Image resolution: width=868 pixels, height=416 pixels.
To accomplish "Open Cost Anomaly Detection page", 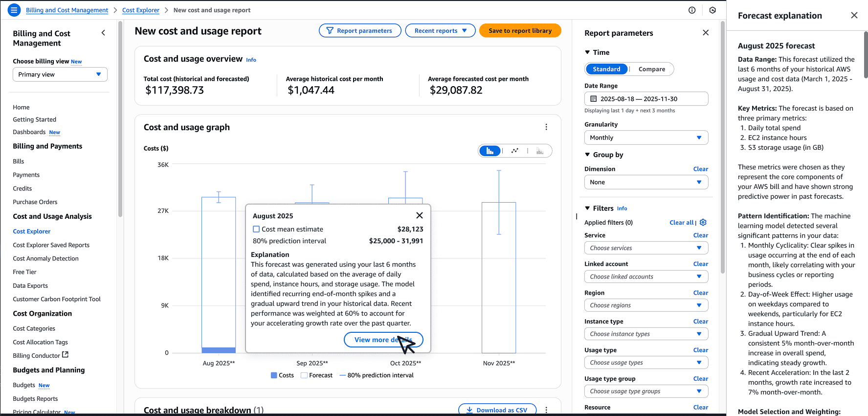I will [45, 258].
